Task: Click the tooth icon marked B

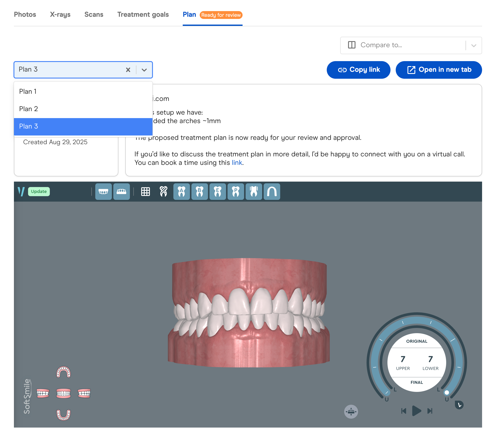Action: 199,191
